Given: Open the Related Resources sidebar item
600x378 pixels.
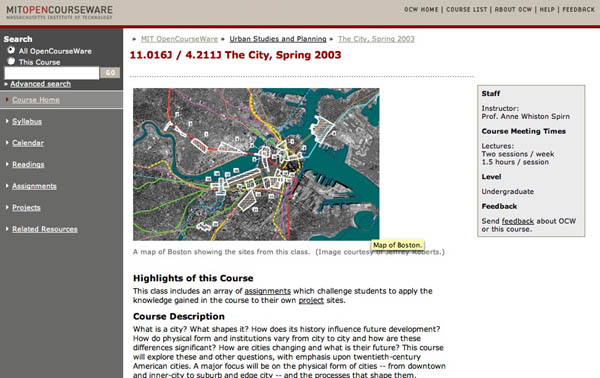Looking at the screenshot, I should [45, 229].
